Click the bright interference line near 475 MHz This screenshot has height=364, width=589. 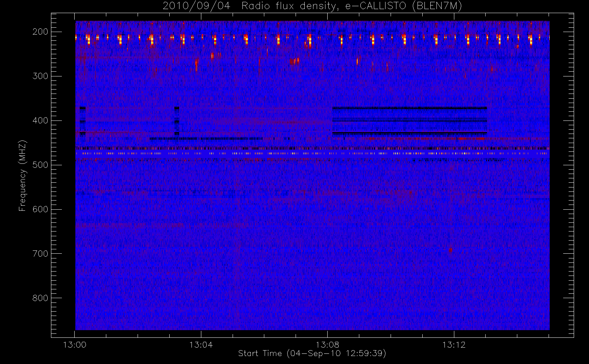pyautogui.click(x=312, y=154)
